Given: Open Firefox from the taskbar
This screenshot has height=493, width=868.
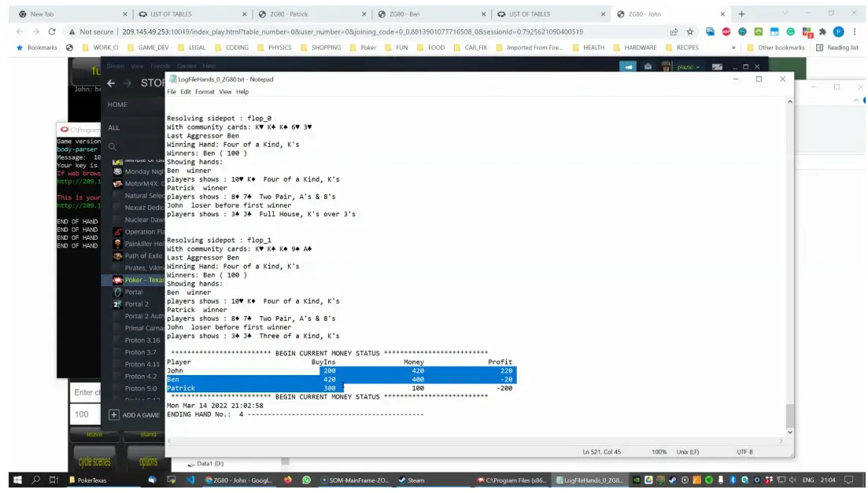Looking at the screenshot, I should 288,480.
